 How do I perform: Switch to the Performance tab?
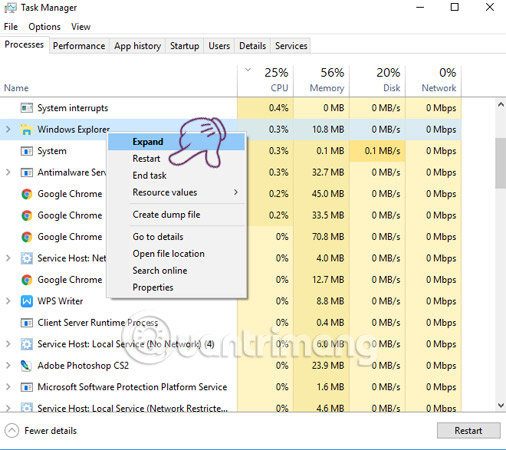(79, 46)
